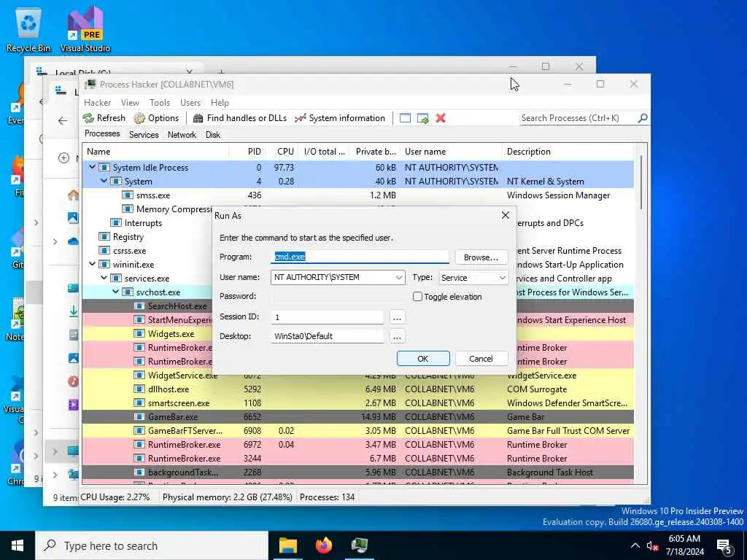Collapse the wininit.exe tree node

(x=92, y=264)
